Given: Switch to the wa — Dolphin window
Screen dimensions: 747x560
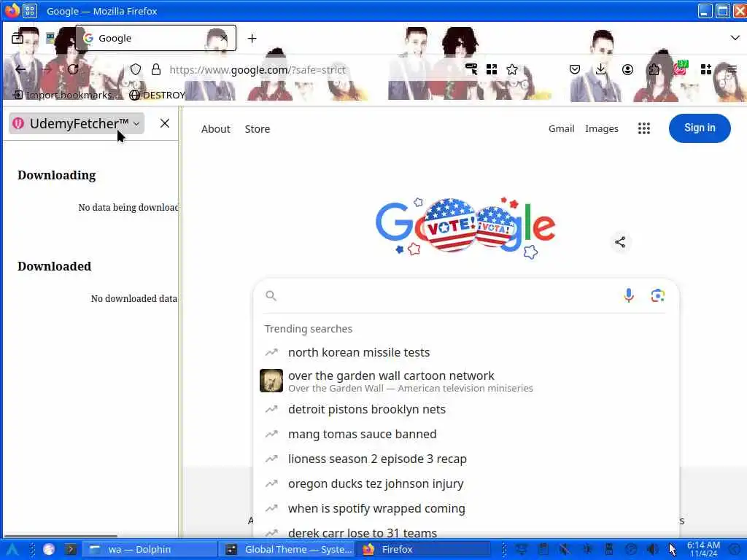Looking at the screenshot, I should point(149,549).
